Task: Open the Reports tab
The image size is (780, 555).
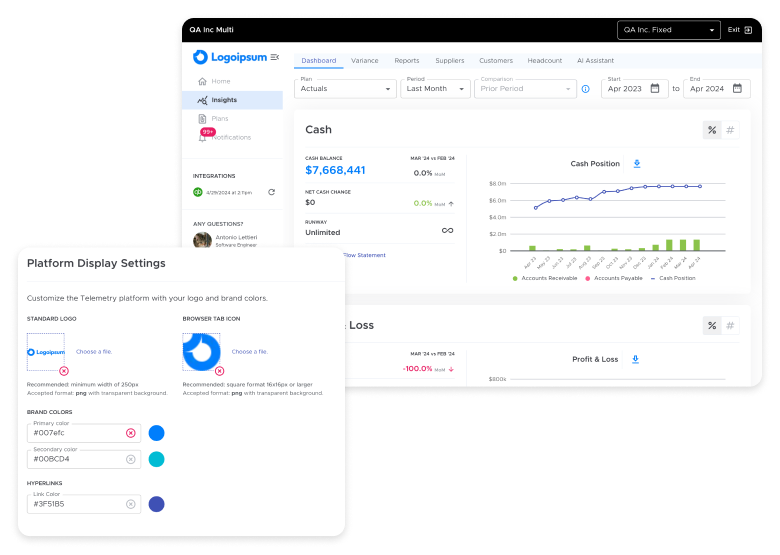Action: 407,61
